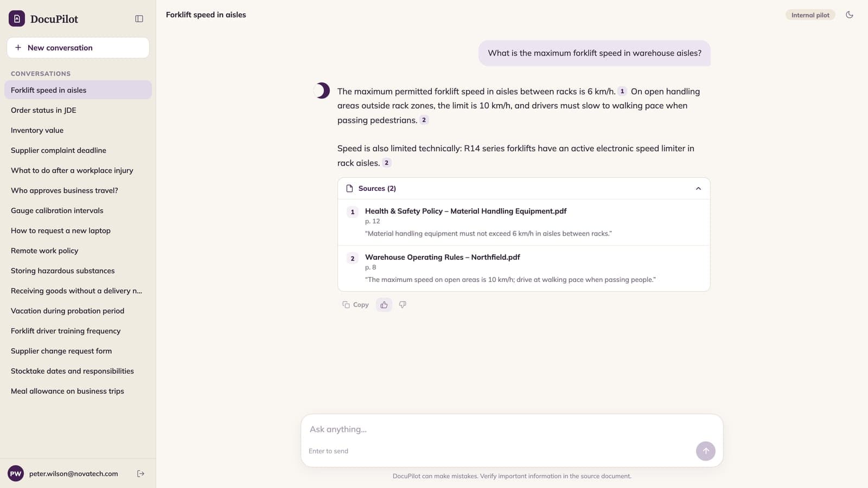Open What to do after a workplace injury
Image resolution: width=868 pixels, height=488 pixels.
point(78,170)
